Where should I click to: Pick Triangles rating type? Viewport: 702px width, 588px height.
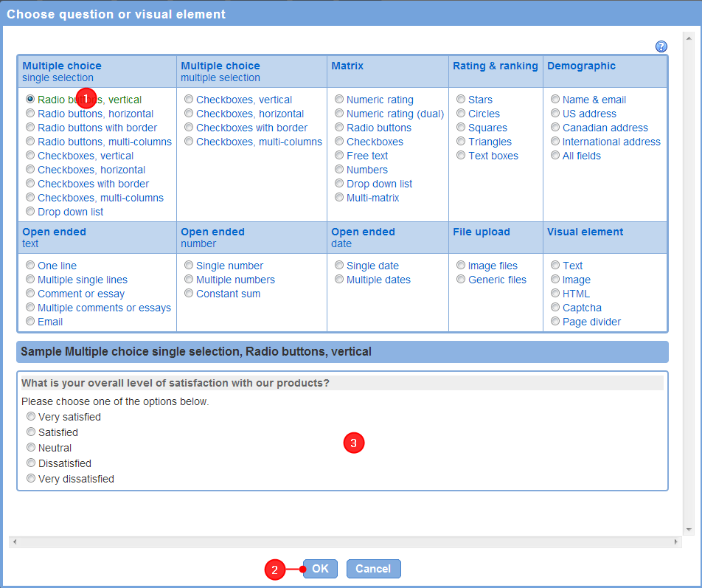[461, 141]
